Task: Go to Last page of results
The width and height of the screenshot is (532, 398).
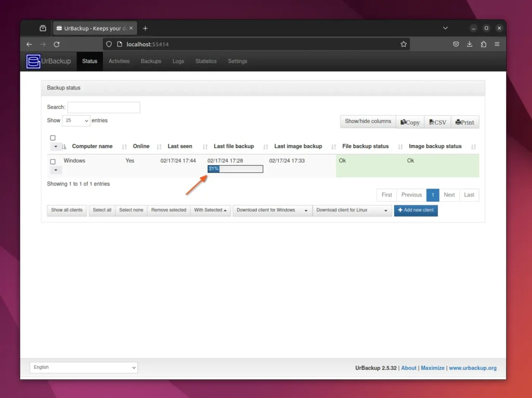Action: (x=469, y=195)
